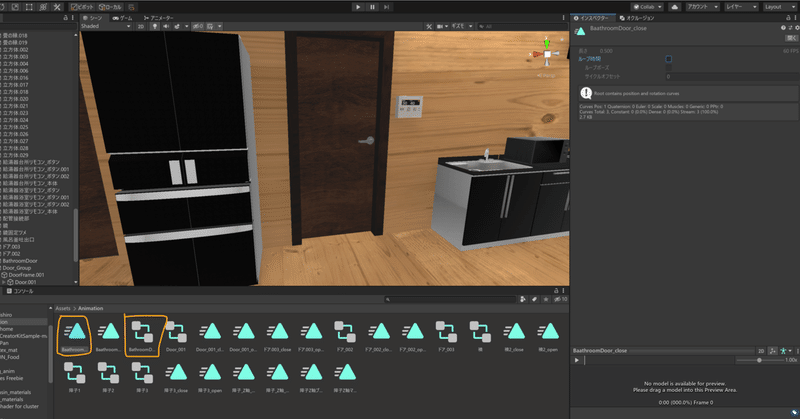Open the アカウント account dropdown
800x419 pixels.
click(x=702, y=7)
